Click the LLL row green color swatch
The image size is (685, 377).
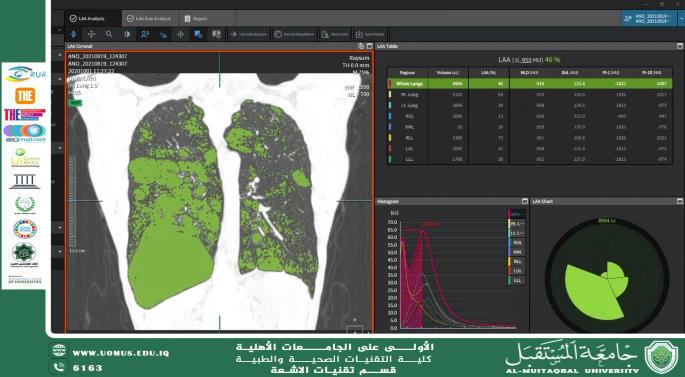pos(390,159)
